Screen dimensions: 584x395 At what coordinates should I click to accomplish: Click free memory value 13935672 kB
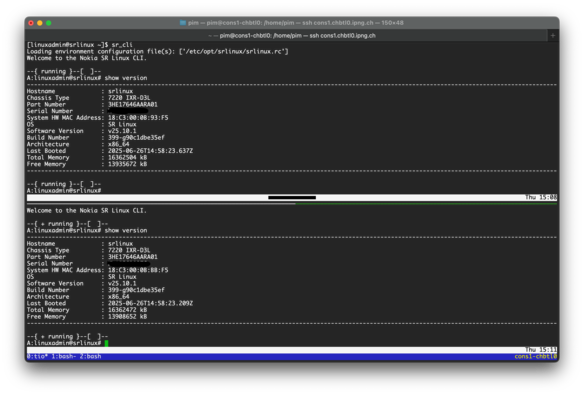pyautogui.click(x=127, y=164)
